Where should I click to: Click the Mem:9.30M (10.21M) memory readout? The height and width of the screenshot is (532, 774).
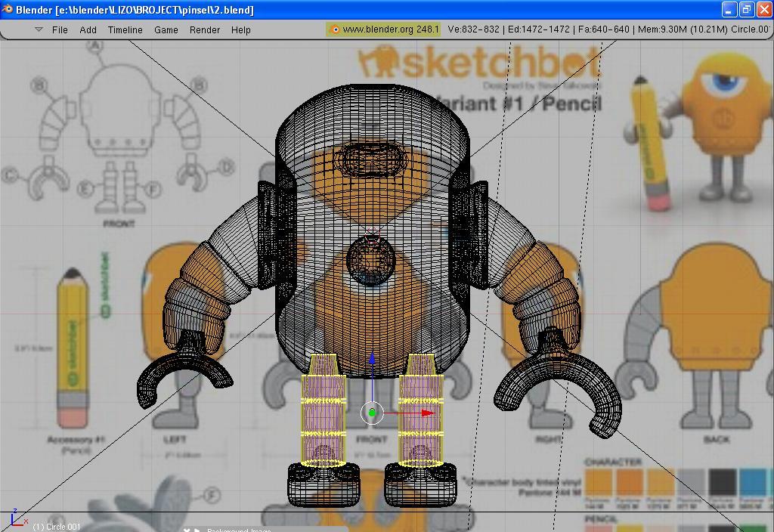click(x=683, y=29)
